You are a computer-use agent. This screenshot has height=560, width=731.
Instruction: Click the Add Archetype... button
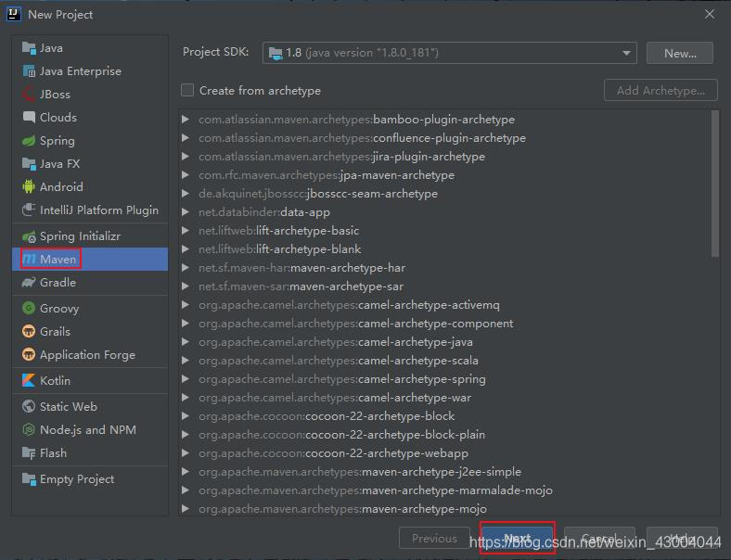click(660, 90)
